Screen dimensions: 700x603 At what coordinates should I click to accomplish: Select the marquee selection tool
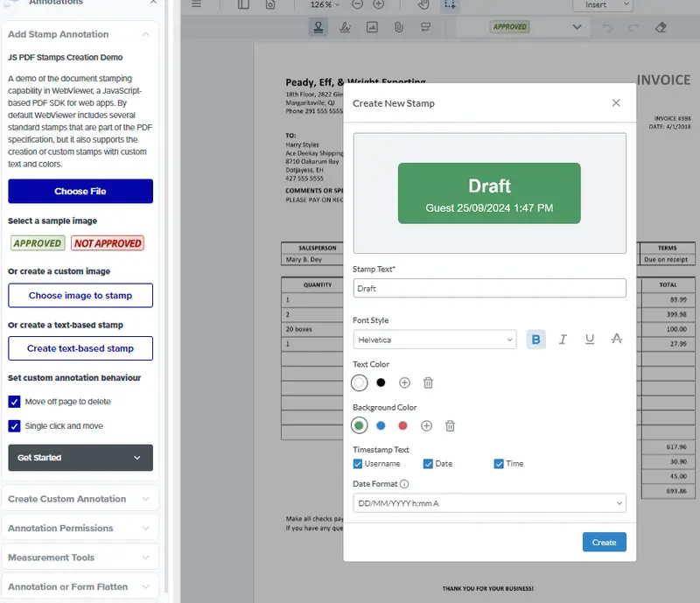coord(450,4)
